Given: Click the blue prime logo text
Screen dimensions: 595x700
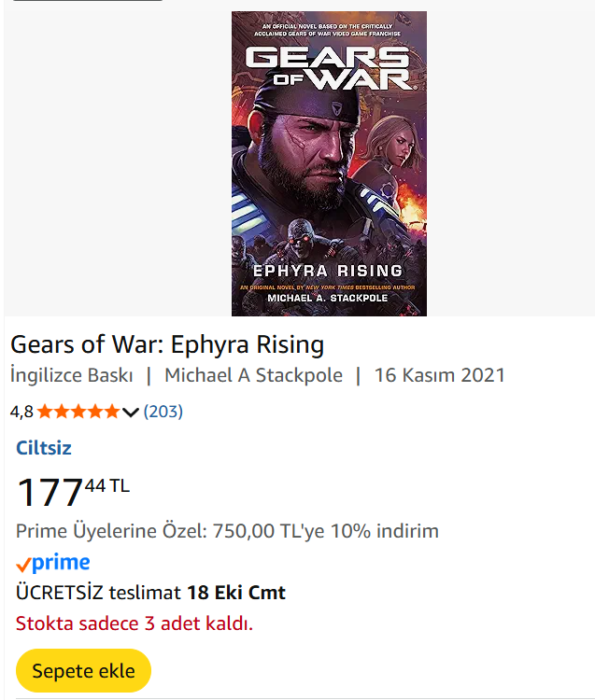Looking at the screenshot, I should click(61, 562).
